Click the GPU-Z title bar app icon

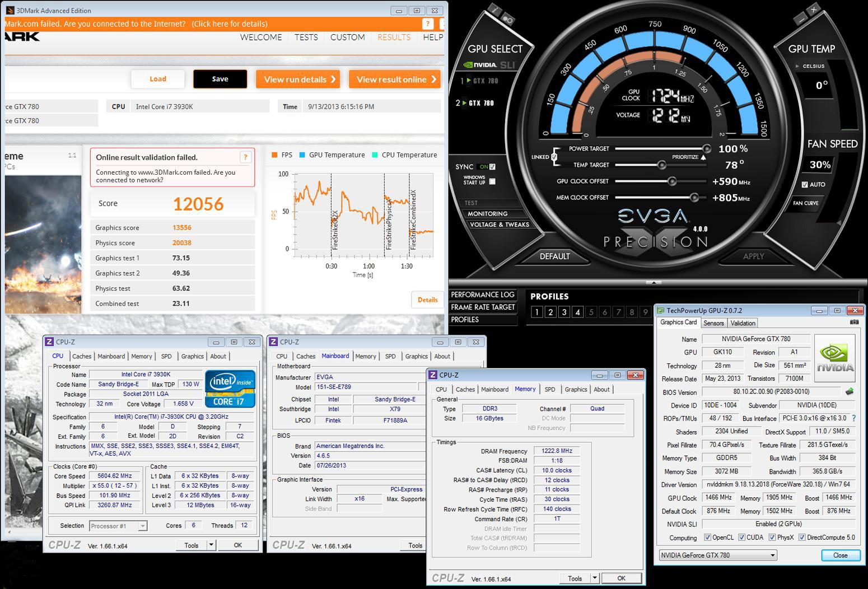tap(661, 310)
